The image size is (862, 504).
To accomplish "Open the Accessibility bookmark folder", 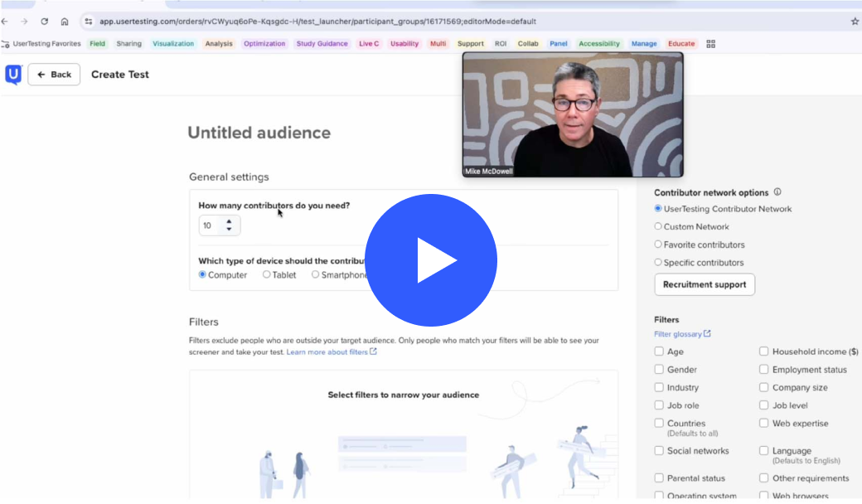I will click(598, 44).
